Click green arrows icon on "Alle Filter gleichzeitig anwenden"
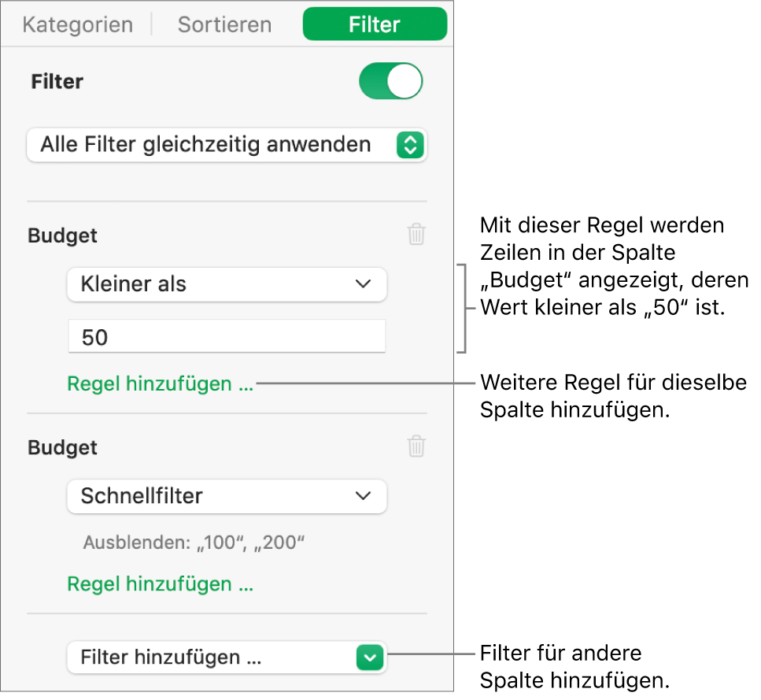Screen dimensions: 761x700 pyautogui.click(x=410, y=145)
